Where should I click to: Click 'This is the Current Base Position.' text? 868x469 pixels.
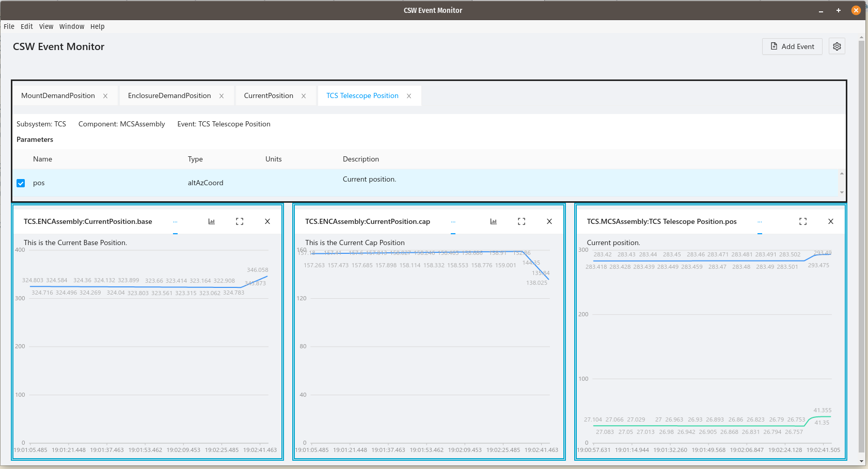pos(75,242)
